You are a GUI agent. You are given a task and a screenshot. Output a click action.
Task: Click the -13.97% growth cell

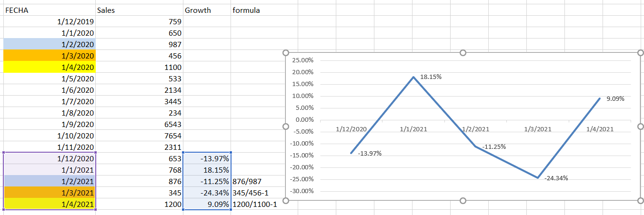point(207,158)
